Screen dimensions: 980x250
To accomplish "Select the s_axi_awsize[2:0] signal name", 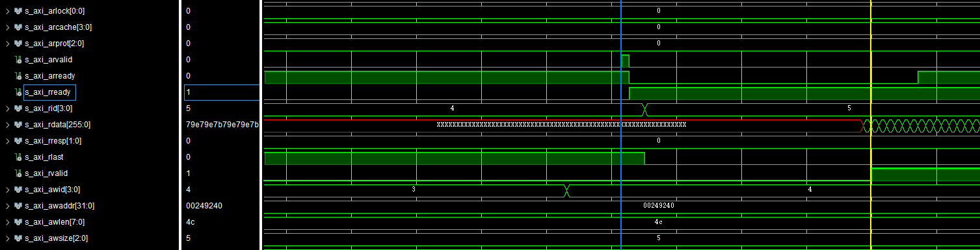I will click(56, 238).
